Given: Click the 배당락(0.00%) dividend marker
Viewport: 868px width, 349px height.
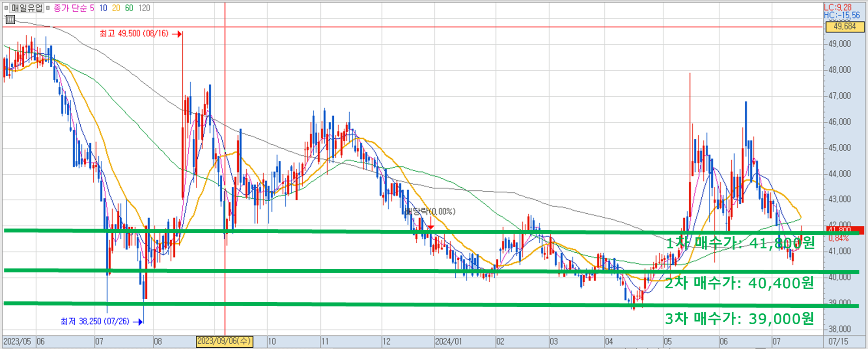Looking at the screenshot, I should coord(430,212).
